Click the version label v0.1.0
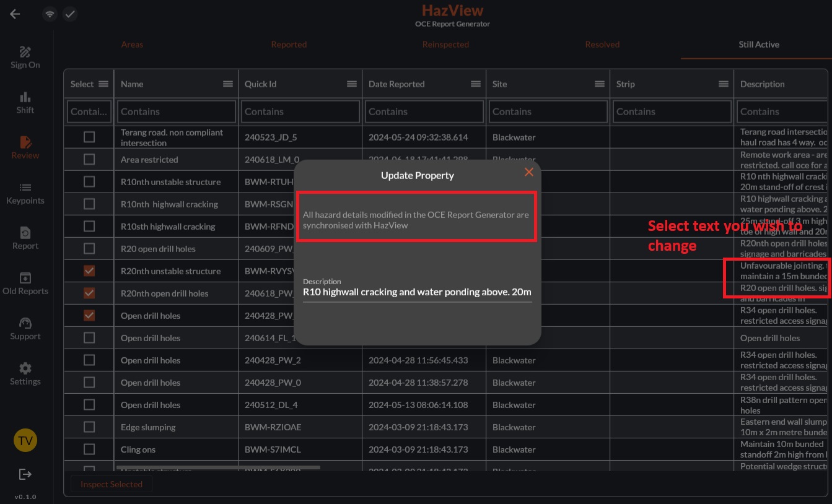832x504 pixels. click(x=25, y=497)
